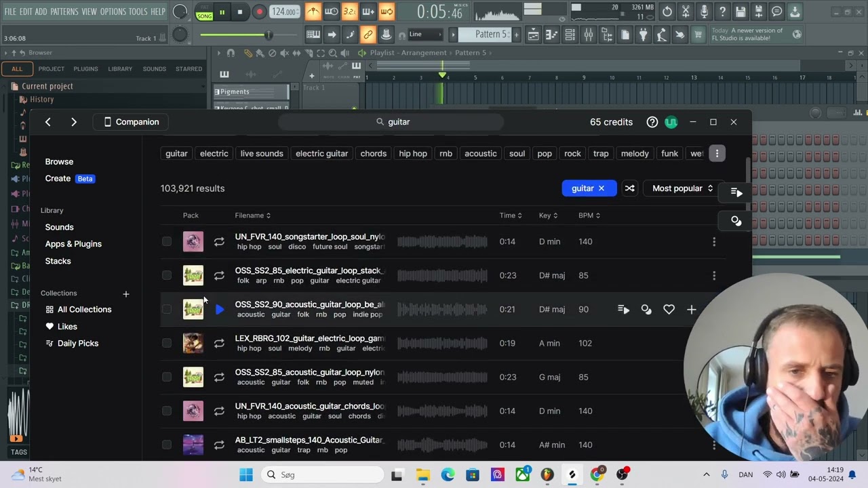Add OSS_SS2_90 acoustic guitar sample to queue

tap(623, 309)
